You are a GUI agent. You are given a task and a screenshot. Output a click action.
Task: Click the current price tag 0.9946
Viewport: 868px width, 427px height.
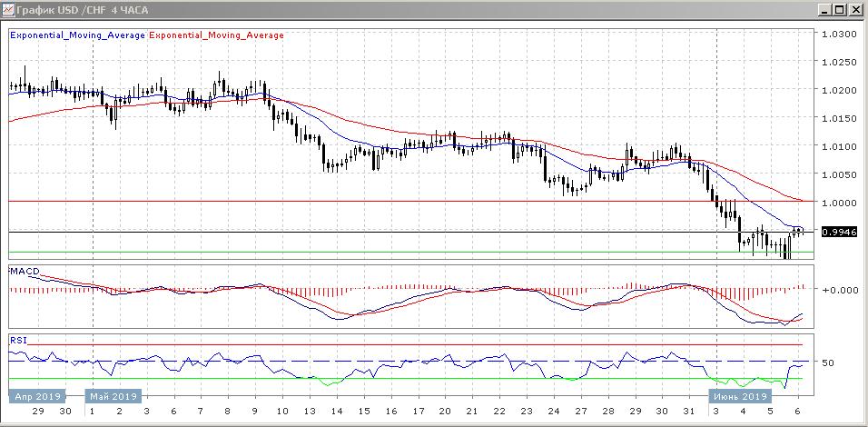pos(839,232)
